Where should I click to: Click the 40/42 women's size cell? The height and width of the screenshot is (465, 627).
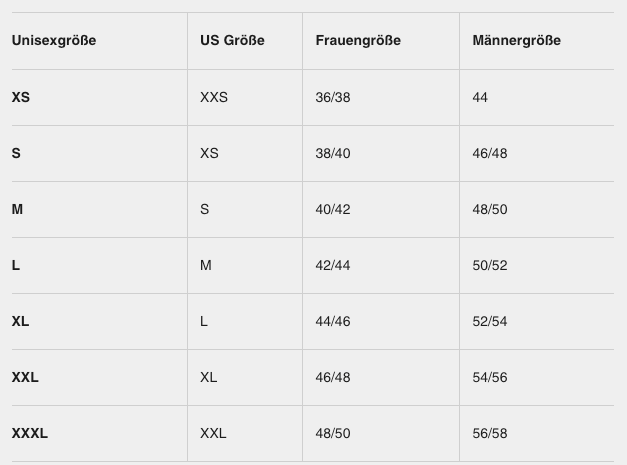pyautogui.click(x=333, y=210)
